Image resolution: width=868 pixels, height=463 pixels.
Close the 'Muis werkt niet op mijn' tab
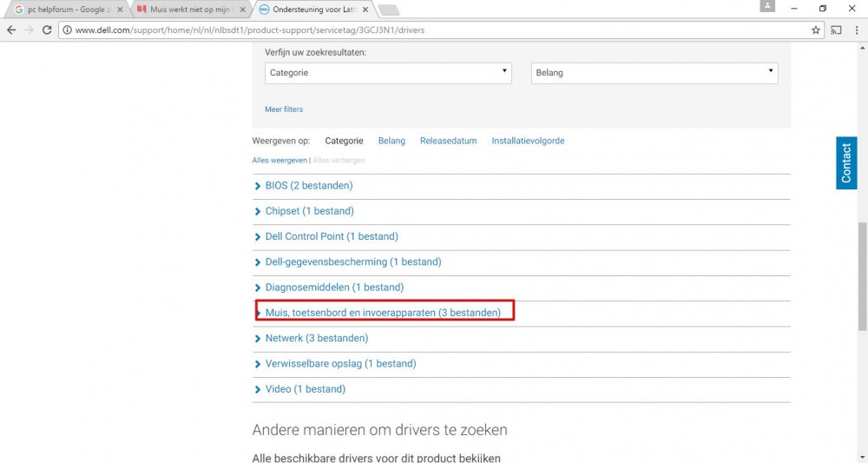[x=242, y=10]
